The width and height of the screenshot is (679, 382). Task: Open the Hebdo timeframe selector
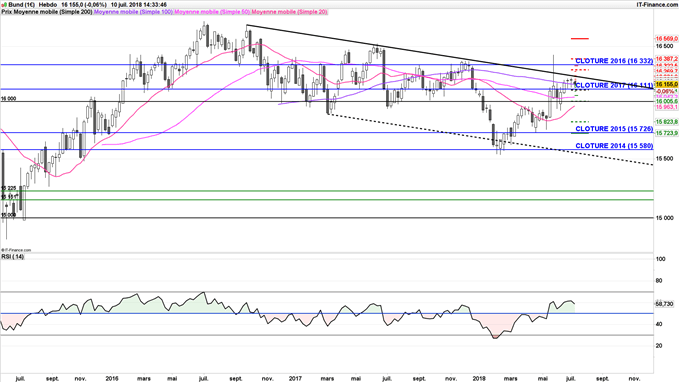[x=48, y=5]
